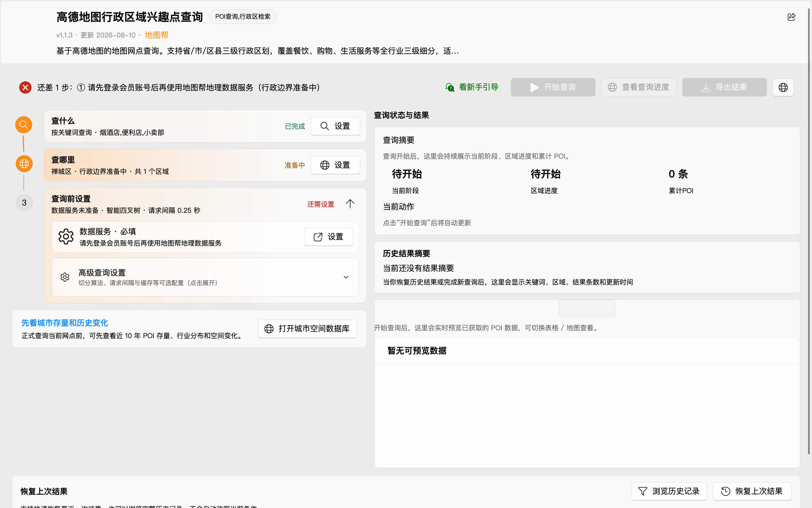Select step 3 circle marker
This screenshot has width=812, height=508.
coord(24,203)
